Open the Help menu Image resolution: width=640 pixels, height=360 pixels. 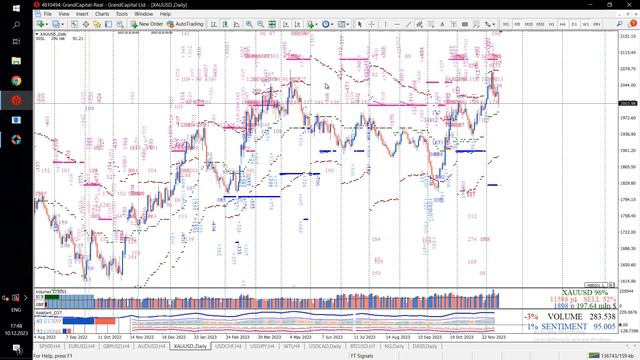pos(165,14)
